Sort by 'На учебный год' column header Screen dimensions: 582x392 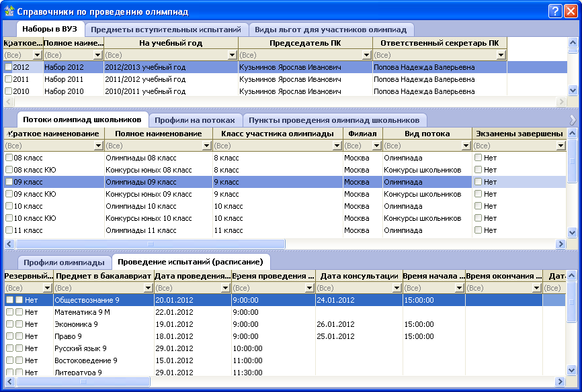171,43
